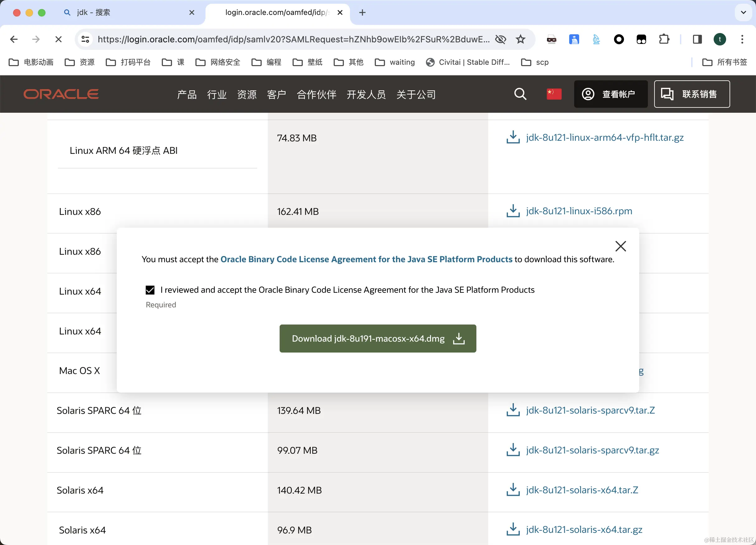Click the Oracle logo
Image resolution: width=756 pixels, height=545 pixels.
[61, 94]
